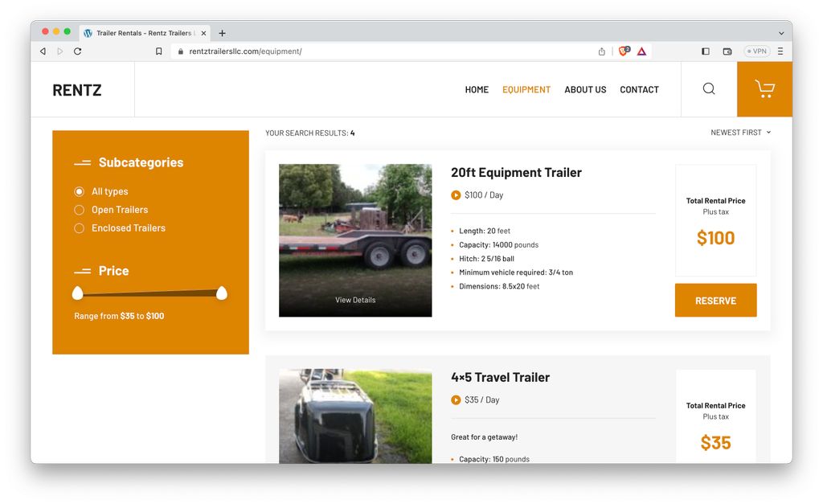This screenshot has height=504, width=823.
Task: Open the 20ft Equipment Trailer photo
Action: point(355,240)
